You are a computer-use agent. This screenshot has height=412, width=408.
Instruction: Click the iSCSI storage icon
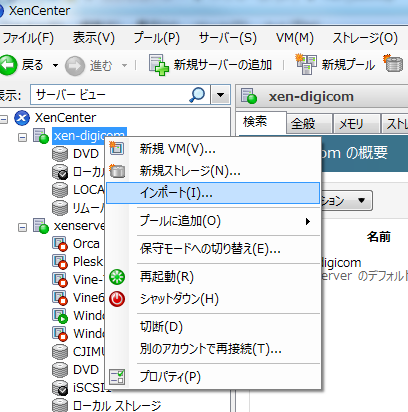(60, 388)
